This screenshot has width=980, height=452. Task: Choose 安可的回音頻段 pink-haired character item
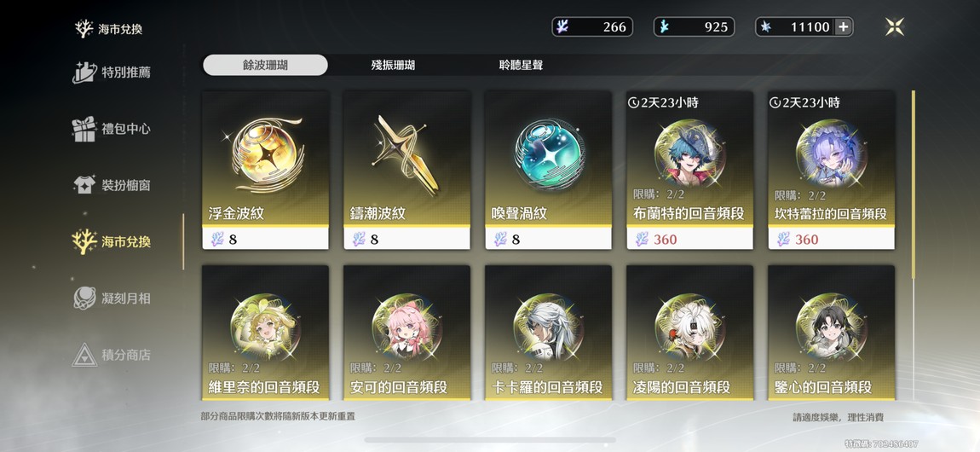pyautogui.click(x=406, y=333)
